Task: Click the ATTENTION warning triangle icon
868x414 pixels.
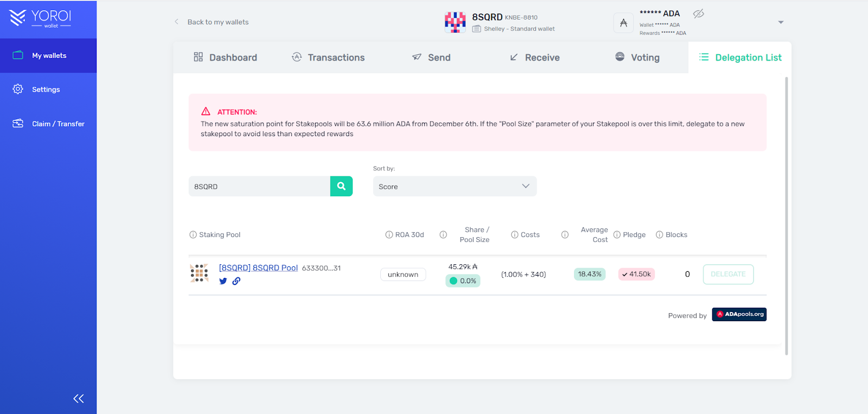Action: (206, 111)
